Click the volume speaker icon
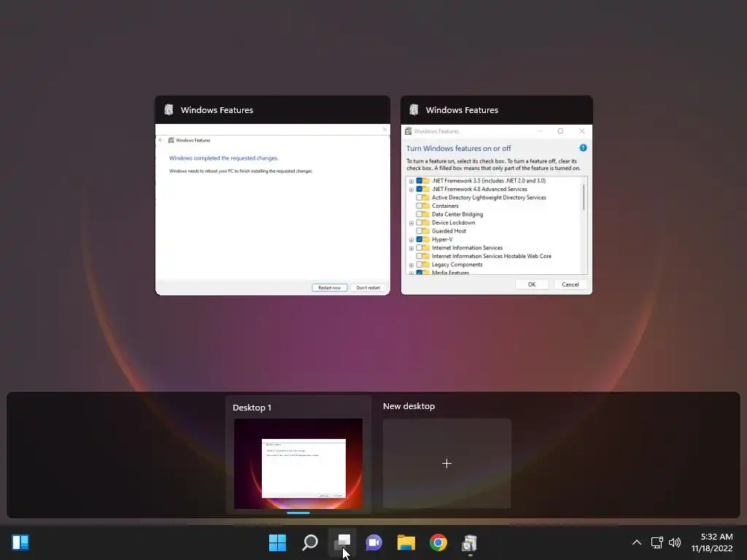 [x=675, y=542]
